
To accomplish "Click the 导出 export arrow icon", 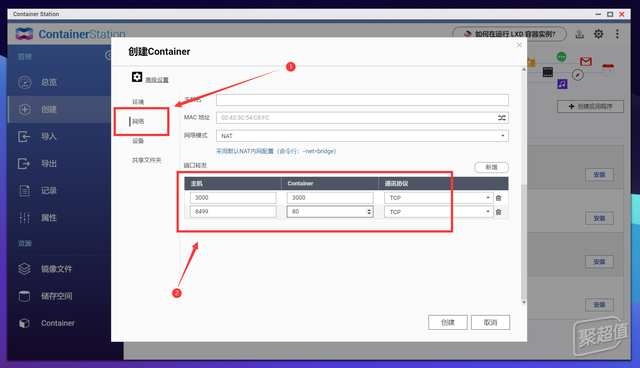I will coord(24,164).
